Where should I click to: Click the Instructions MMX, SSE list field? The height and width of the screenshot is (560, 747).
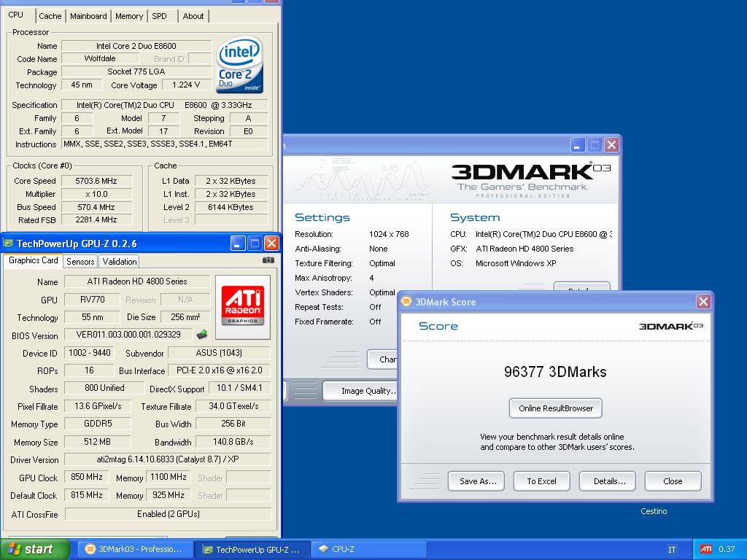click(164, 144)
